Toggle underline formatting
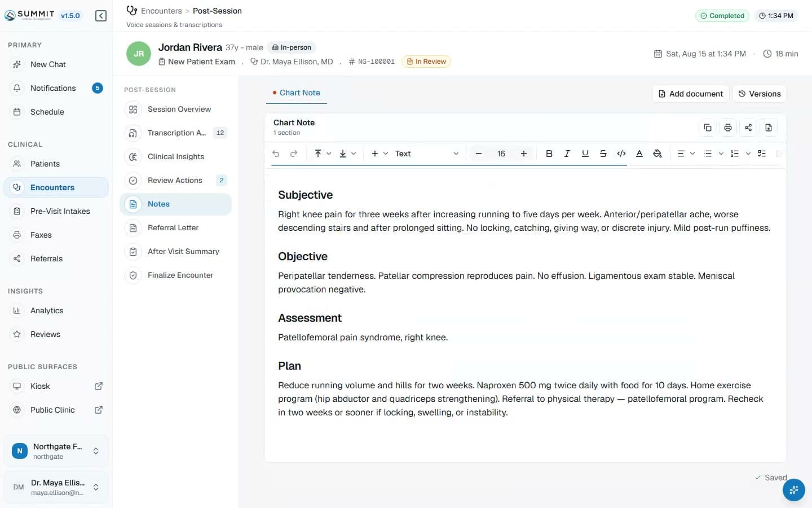 click(585, 154)
